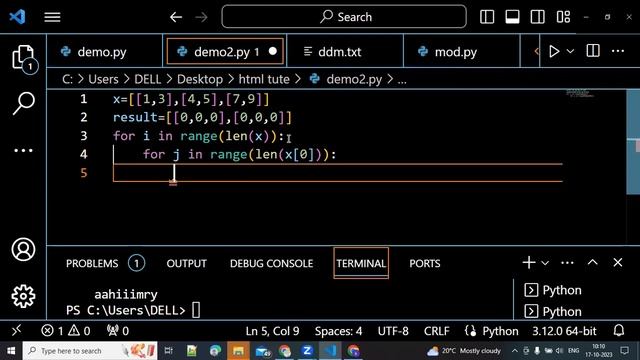The image size is (640, 360).
Task: Click forwarded ports status indicator
Action: (x=118, y=331)
